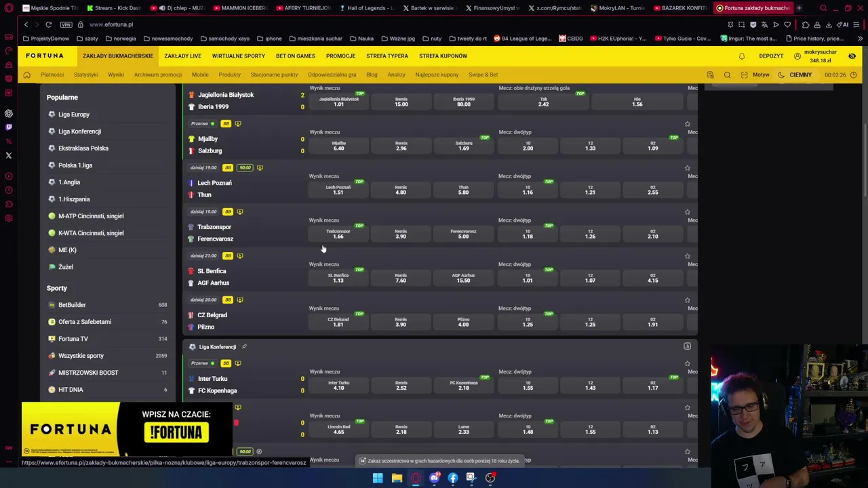This screenshot has height=488, width=868.
Task: Reload the page with the browser refresh button
Action: click(48, 24)
